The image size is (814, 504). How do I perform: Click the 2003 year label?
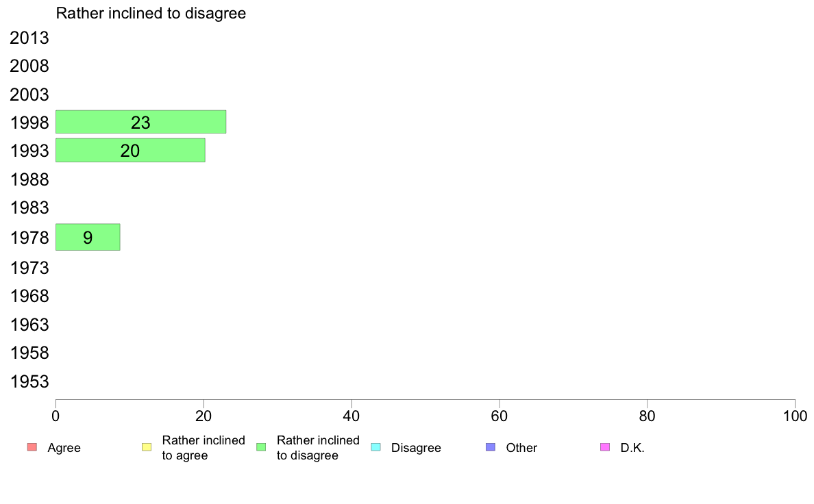point(29,95)
